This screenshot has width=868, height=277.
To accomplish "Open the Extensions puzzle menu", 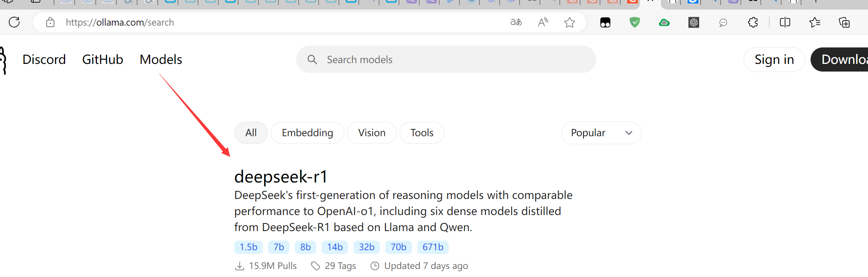I will click(x=753, y=23).
